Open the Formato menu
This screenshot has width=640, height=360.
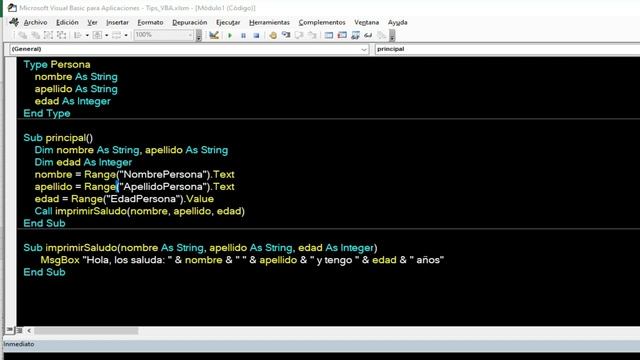point(150,22)
